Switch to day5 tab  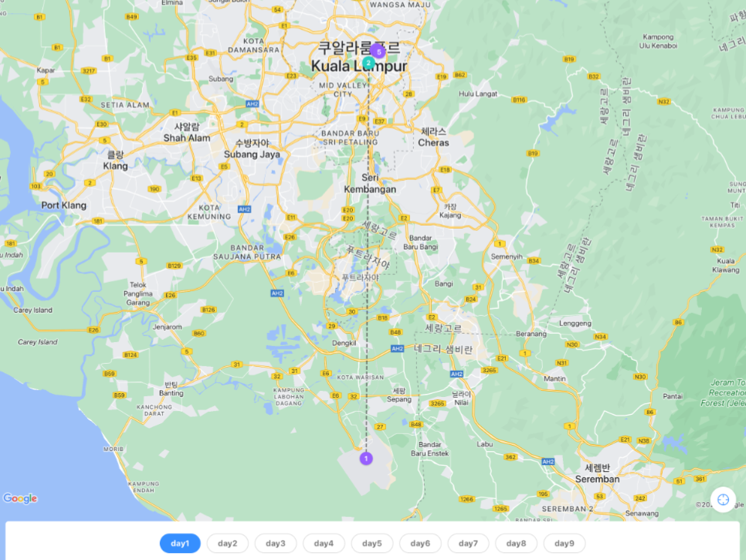pyautogui.click(x=372, y=543)
